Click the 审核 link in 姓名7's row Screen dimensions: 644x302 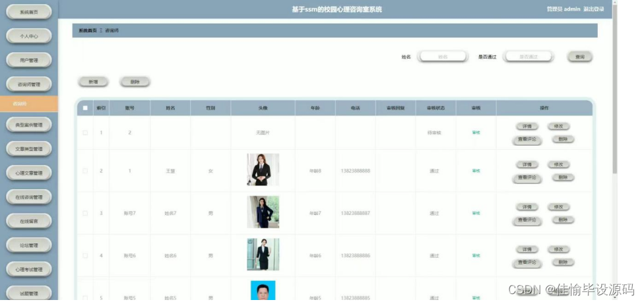(x=476, y=213)
